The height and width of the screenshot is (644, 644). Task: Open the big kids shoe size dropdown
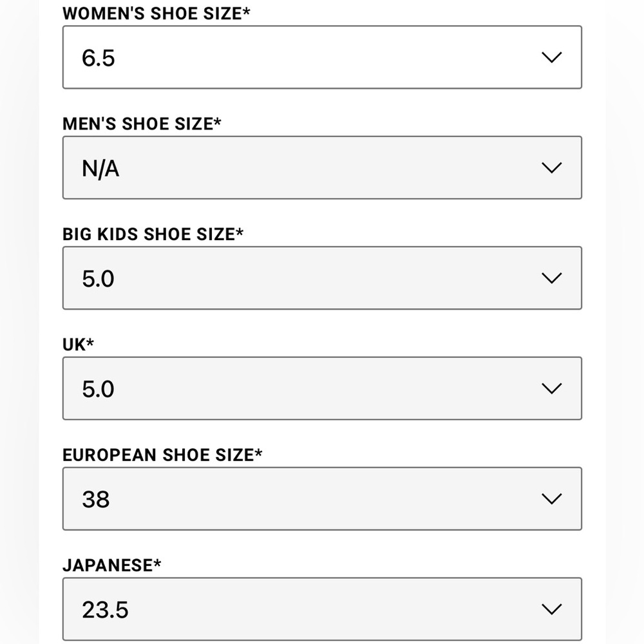click(321, 278)
